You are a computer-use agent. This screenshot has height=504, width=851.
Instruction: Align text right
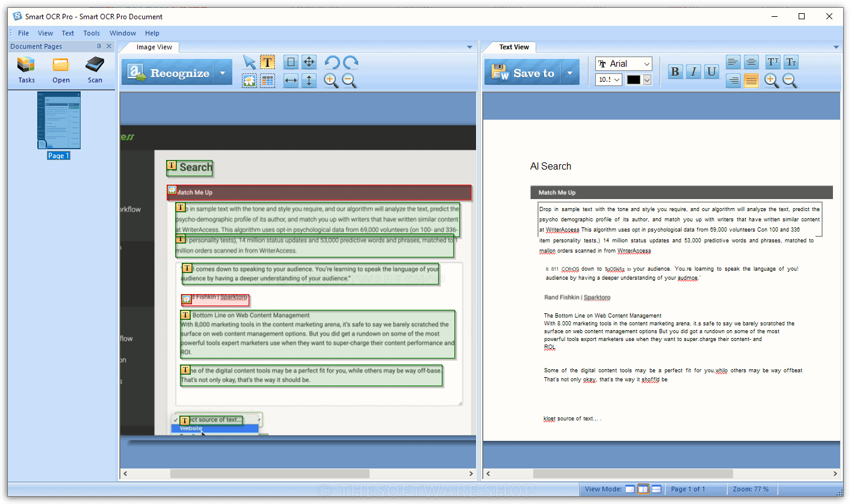click(x=733, y=81)
